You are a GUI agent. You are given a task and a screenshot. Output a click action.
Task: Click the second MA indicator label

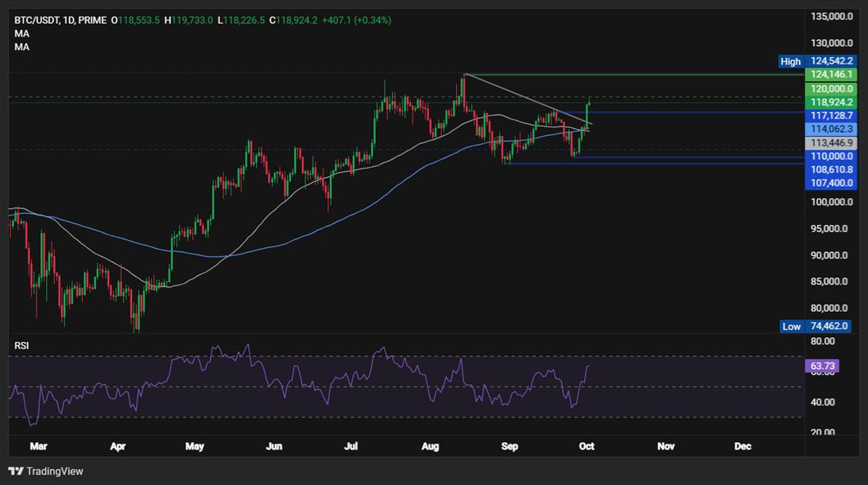pyautogui.click(x=21, y=47)
